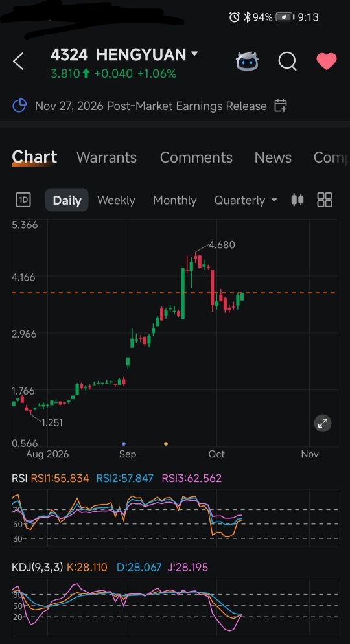Open the Quarterly timeframe dropdown
350x644 pixels.
(246, 200)
